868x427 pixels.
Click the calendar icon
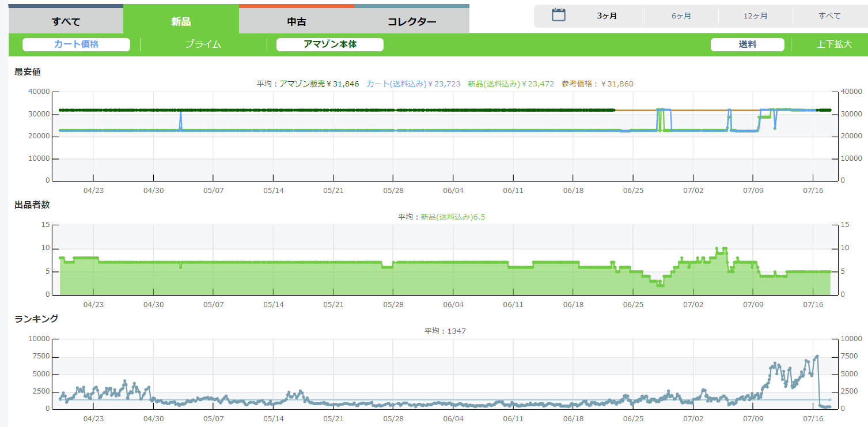[558, 16]
